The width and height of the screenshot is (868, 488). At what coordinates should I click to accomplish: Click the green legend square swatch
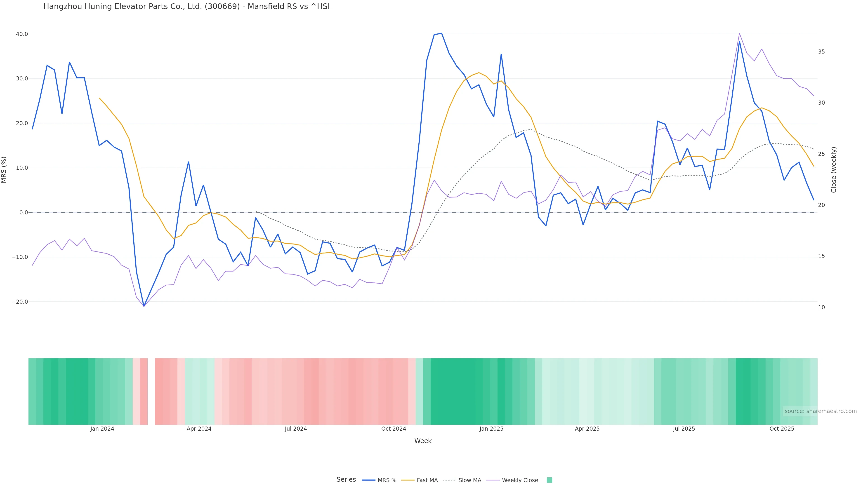549,480
